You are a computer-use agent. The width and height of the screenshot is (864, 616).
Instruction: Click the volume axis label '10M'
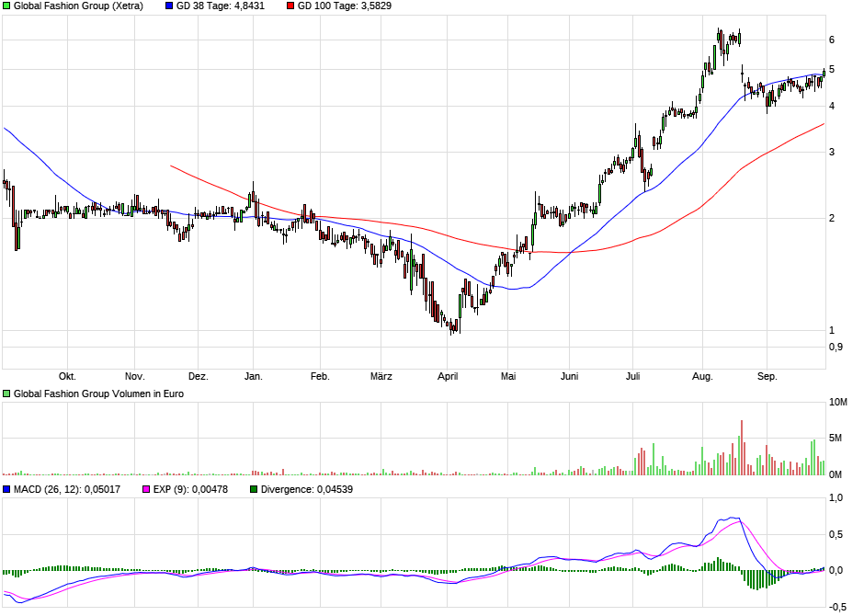coord(838,403)
